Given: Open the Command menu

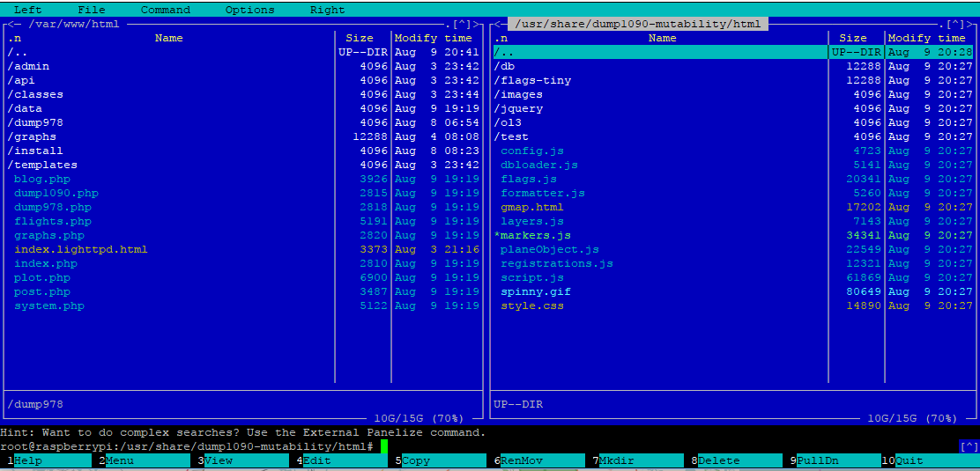Looking at the screenshot, I should [166, 10].
